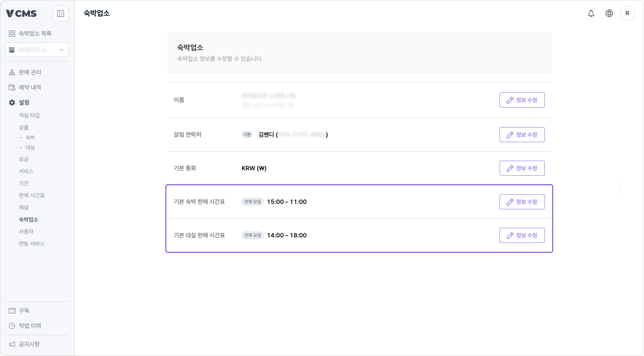Select 채널 in the settings menu
This screenshot has height=356, width=644.
coord(24,207)
